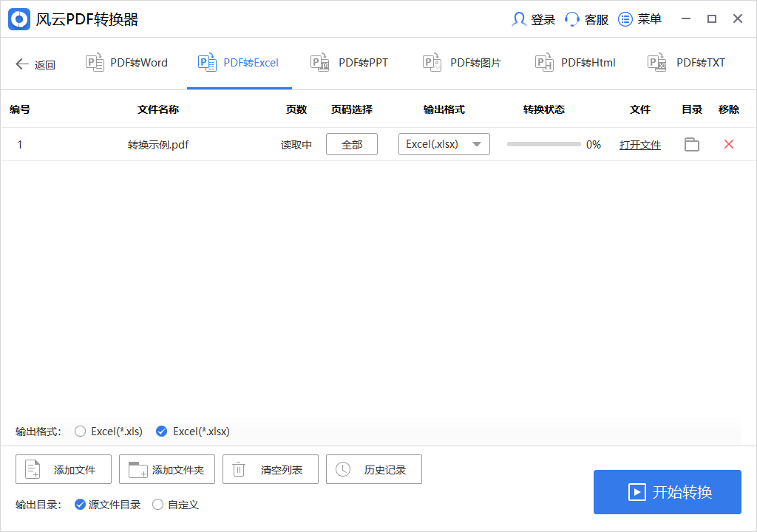Switch to PDF转图片 tab

coord(463,63)
